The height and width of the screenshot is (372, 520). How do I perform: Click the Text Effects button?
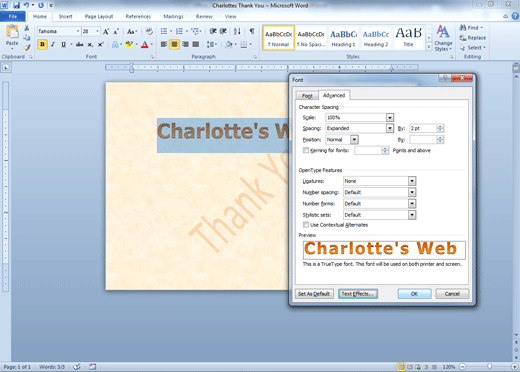click(358, 294)
